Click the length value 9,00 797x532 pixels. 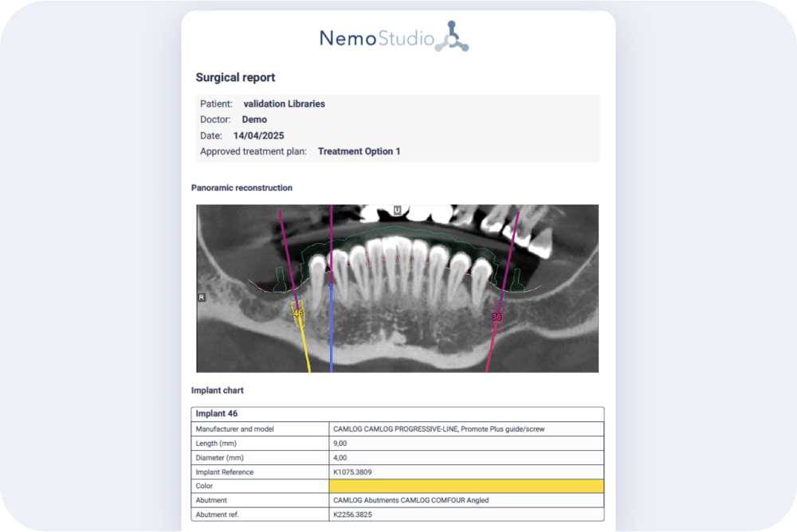pos(340,443)
